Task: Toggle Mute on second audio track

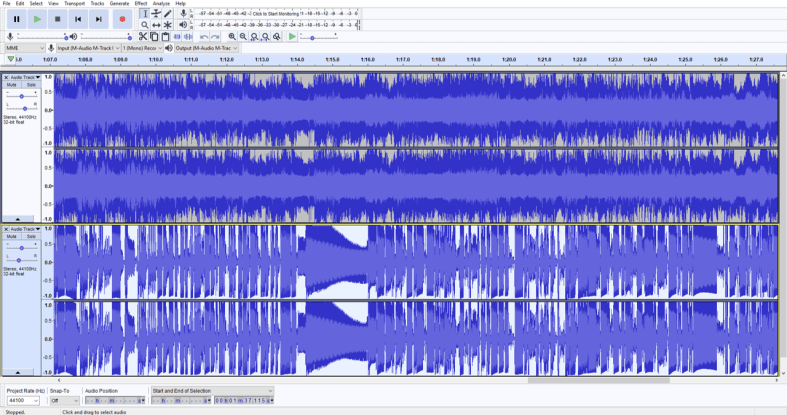Action: [x=12, y=237]
